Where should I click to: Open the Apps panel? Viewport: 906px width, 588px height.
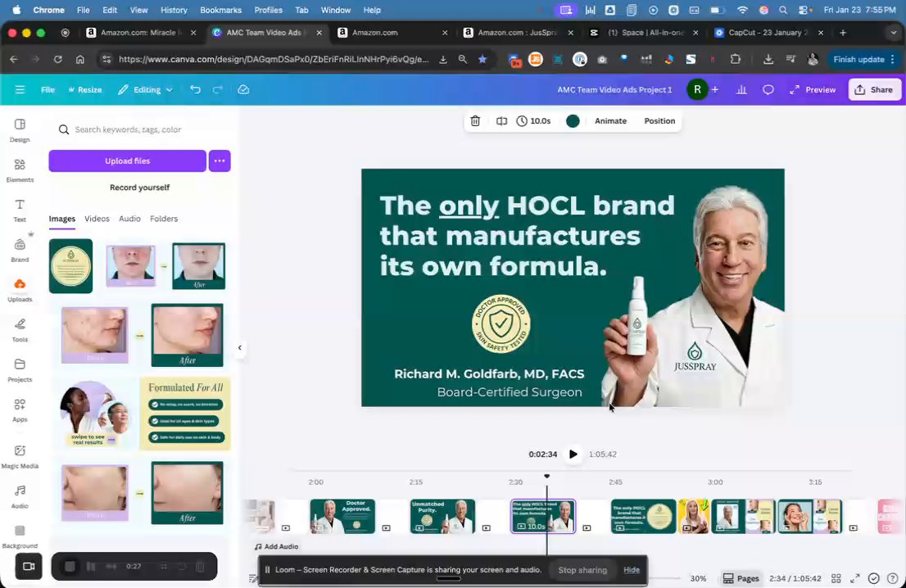20,410
